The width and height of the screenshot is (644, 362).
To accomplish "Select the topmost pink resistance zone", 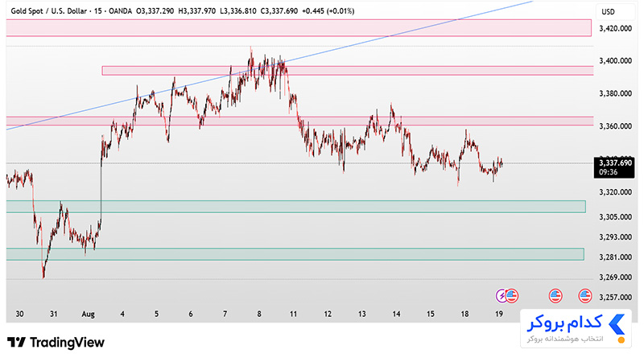I will pos(299,28).
